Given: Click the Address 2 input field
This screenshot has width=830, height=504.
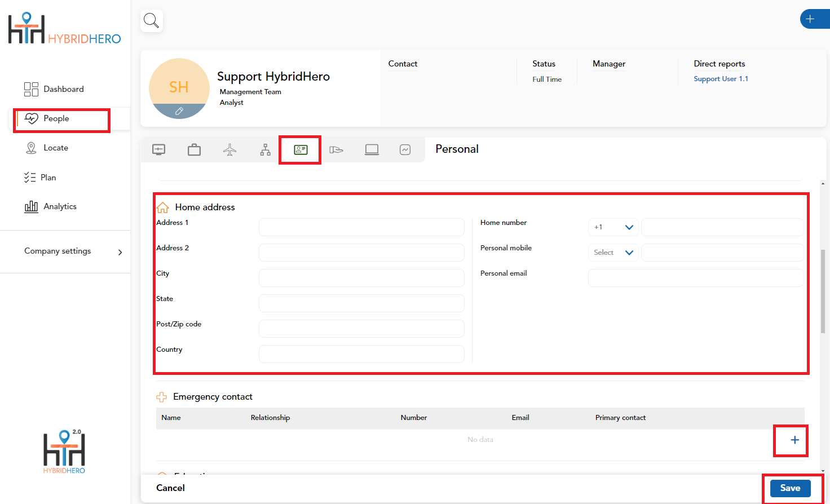Looking at the screenshot, I should [x=361, y=253].
